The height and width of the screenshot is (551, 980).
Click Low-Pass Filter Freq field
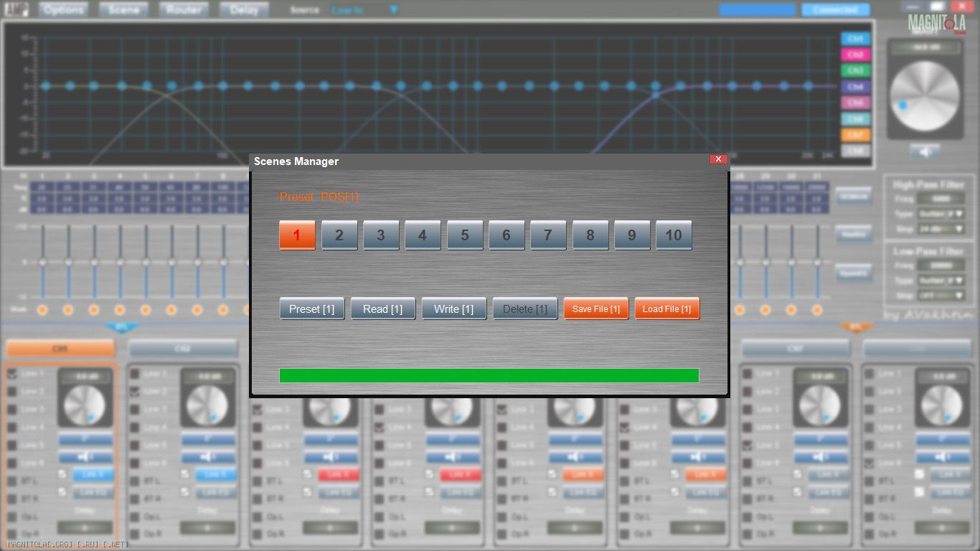(x=941, y=265)
